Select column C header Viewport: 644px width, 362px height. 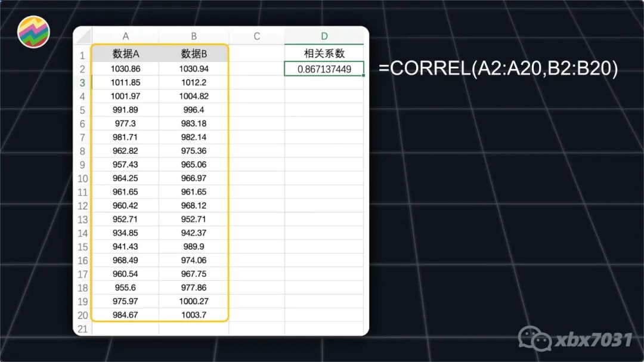[256, 36]
